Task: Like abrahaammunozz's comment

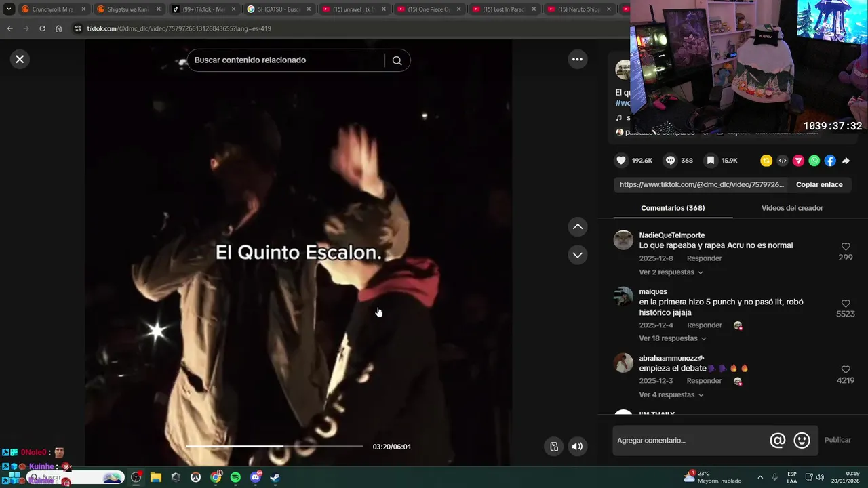Action: [x=846, y=369]
